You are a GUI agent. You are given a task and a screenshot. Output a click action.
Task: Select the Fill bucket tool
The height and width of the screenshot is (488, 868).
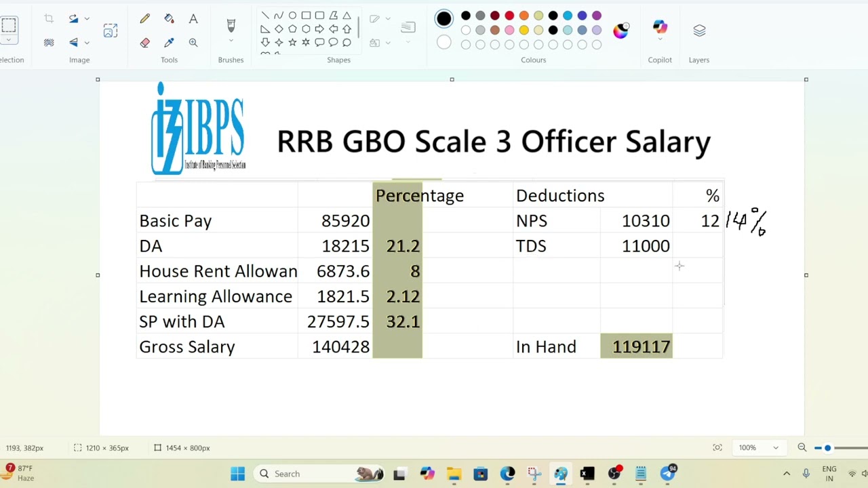click(169, 19)
